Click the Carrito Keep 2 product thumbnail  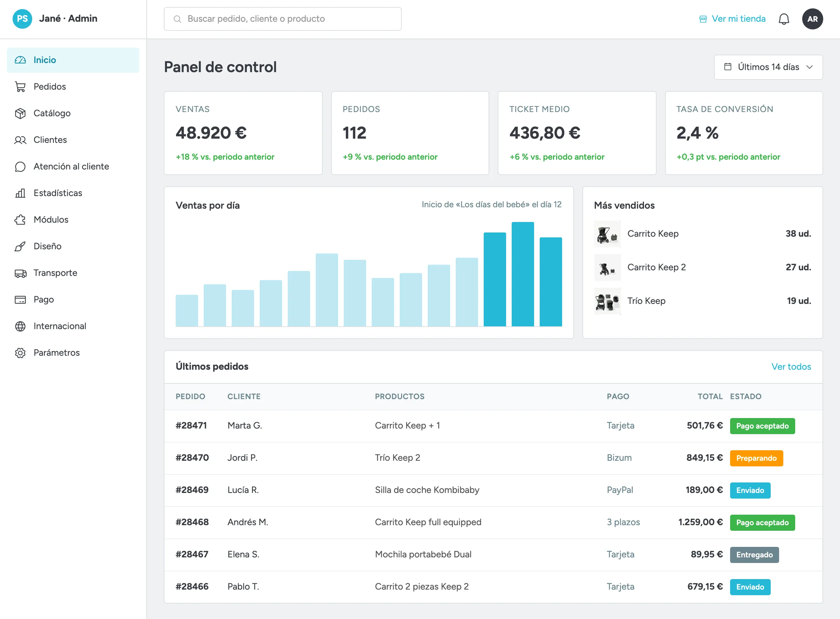(x=608, y=267)
